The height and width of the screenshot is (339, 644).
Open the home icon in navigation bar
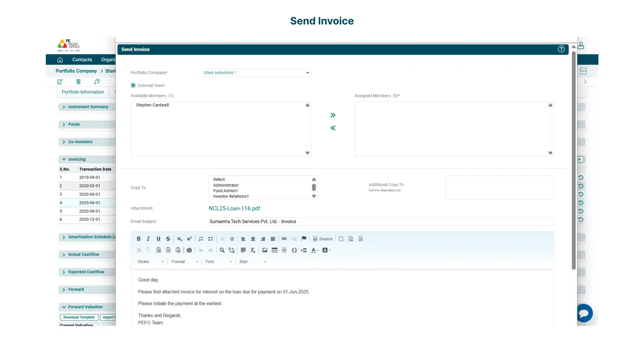coord(60,60)
